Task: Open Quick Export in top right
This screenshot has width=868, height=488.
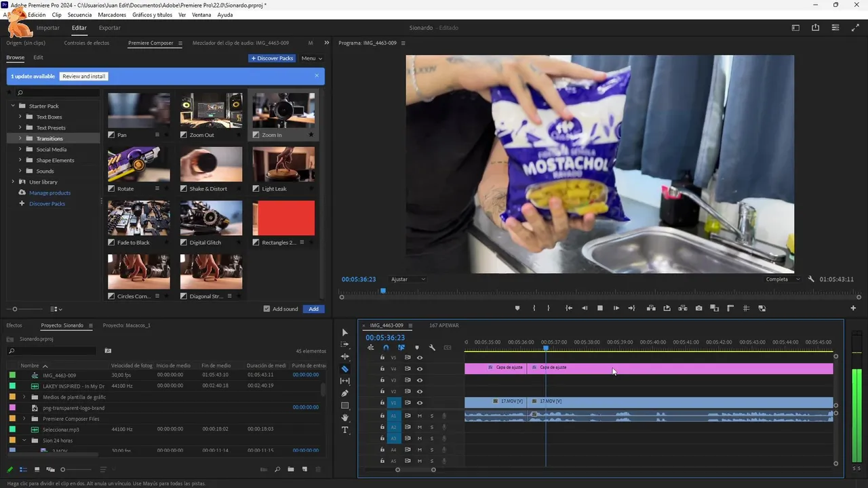Action: 815,28
